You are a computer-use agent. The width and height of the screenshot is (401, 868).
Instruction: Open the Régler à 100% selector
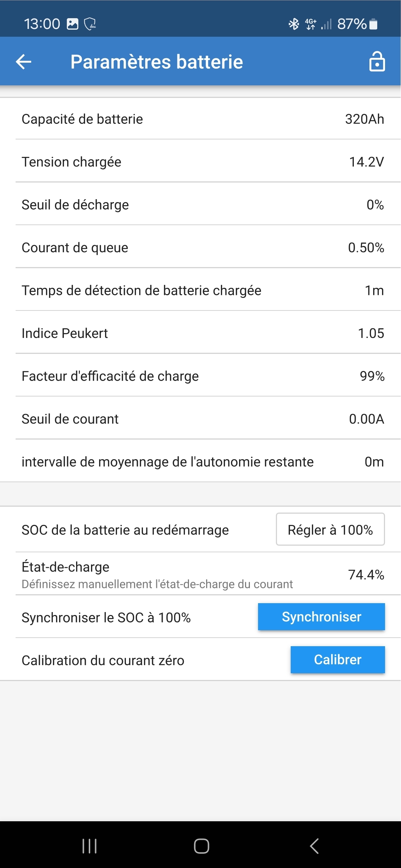(330, 530)
